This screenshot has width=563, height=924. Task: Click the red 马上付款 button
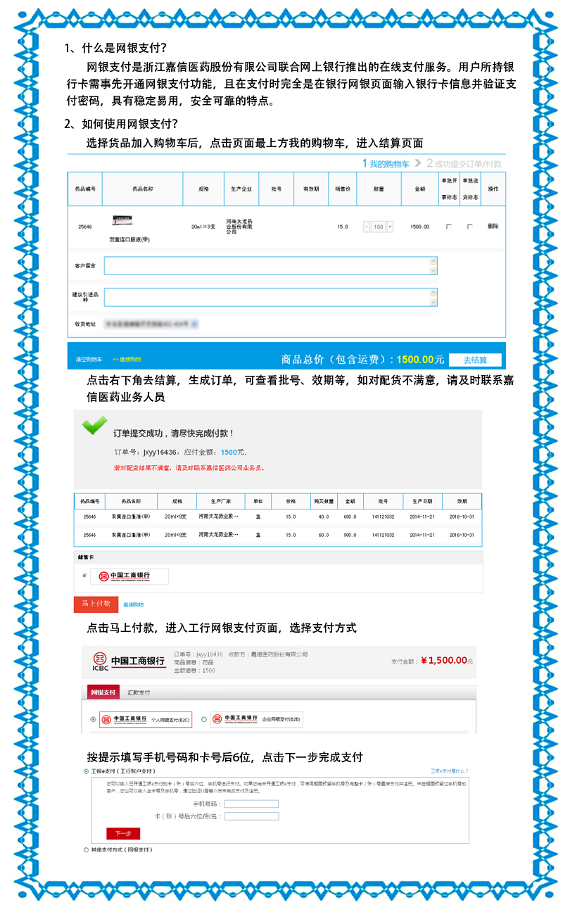coord(96,604)
